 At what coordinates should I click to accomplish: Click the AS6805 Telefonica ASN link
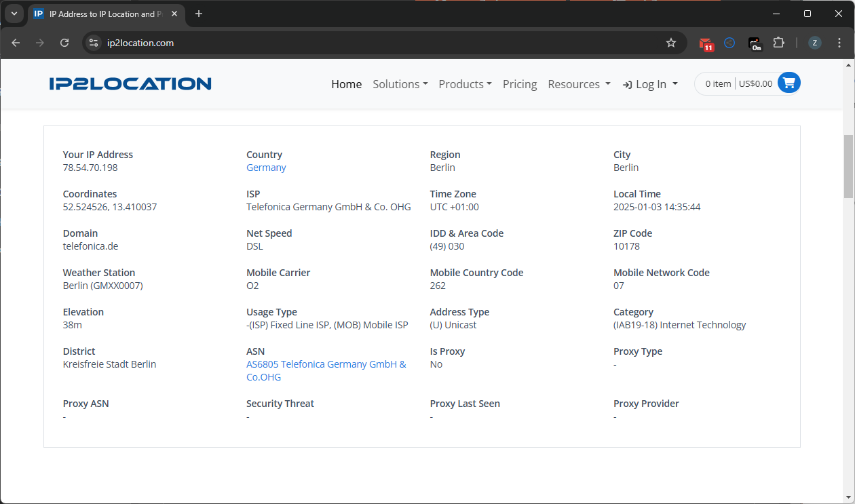coord(326,364)
